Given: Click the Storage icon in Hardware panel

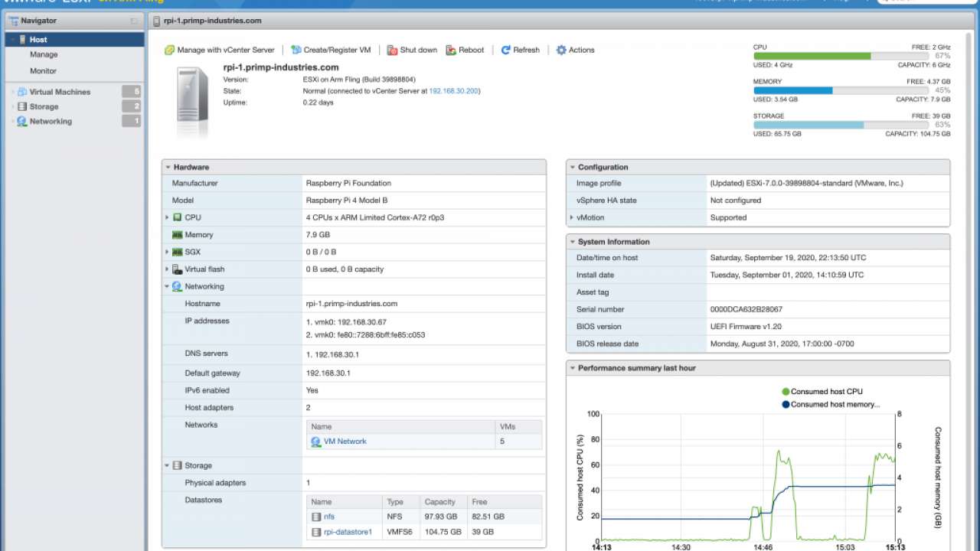Looking at the screenshot, I should coord(178,465).
